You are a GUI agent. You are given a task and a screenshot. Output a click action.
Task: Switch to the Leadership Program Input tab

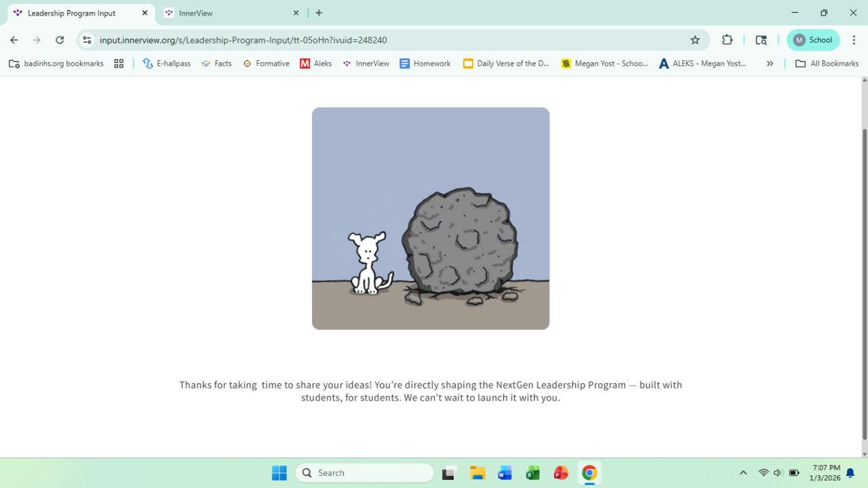[80, 13]
